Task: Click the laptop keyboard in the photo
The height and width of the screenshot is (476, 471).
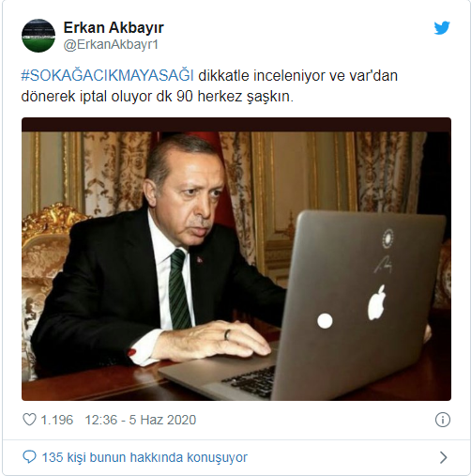Action: pyautogui.click(x=249, y=382)
